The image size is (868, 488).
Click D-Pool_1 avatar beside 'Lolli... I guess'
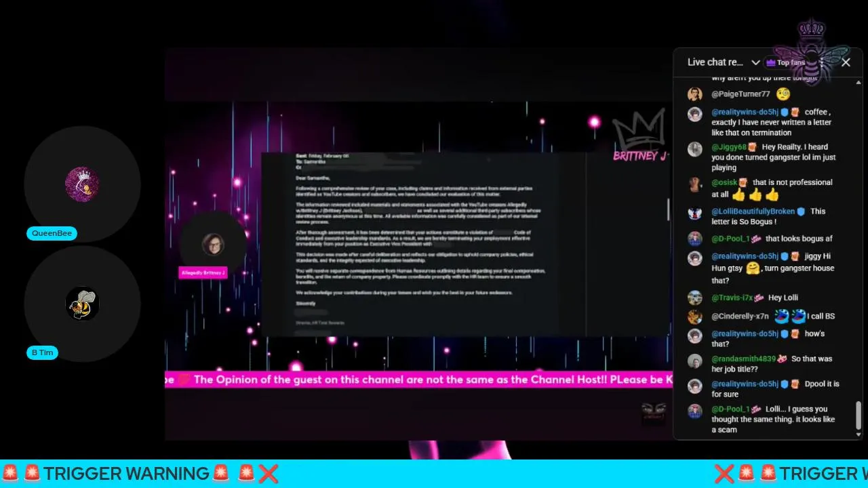click(695, 411)
